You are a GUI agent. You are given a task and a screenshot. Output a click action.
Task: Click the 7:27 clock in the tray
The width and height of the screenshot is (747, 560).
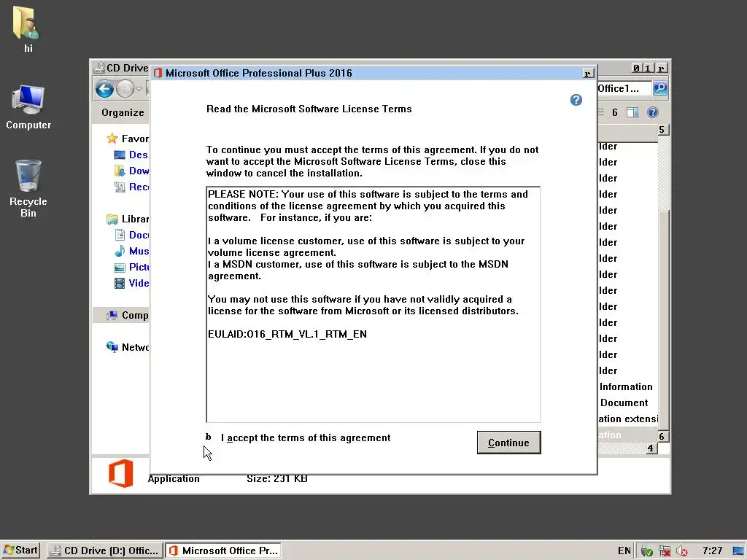712,551
